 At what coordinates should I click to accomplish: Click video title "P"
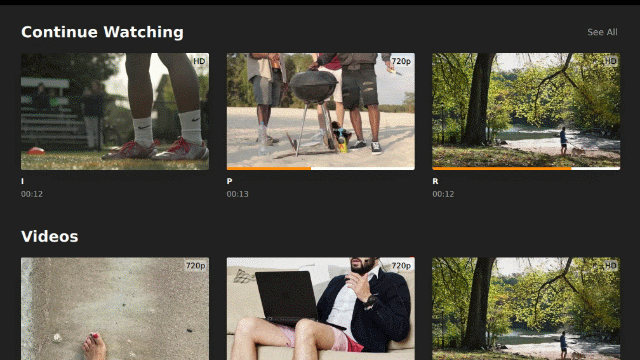coord(229,181)
